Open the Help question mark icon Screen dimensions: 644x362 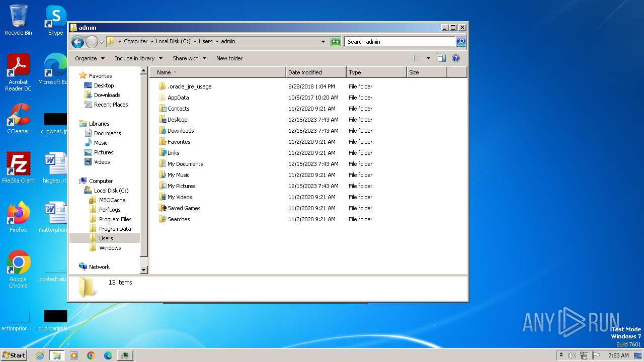point(456,58)
